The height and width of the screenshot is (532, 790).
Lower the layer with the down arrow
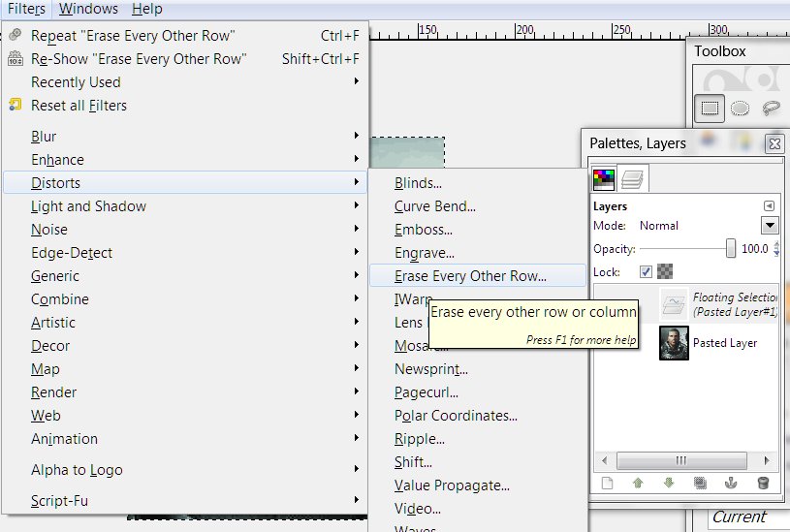(669, 483)
